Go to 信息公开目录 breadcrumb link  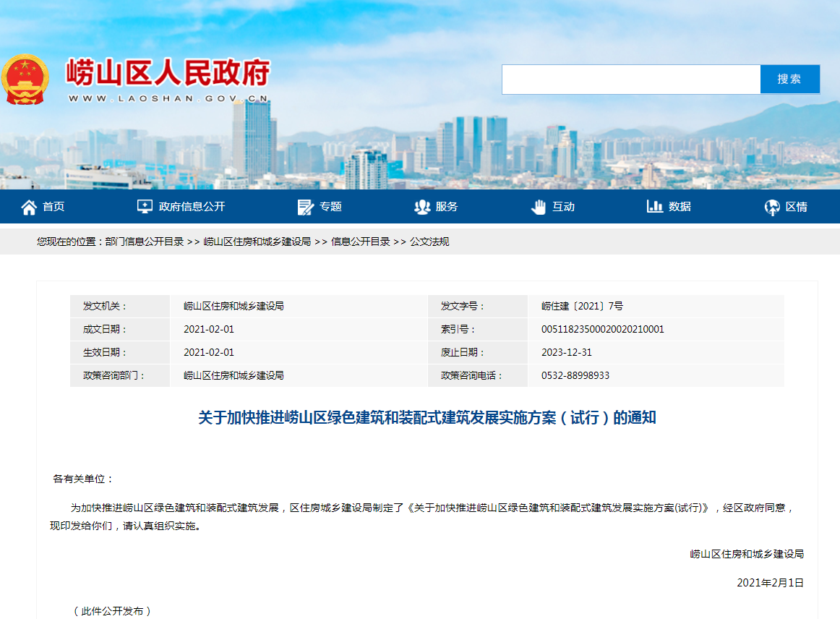click(x=361, y=242)
